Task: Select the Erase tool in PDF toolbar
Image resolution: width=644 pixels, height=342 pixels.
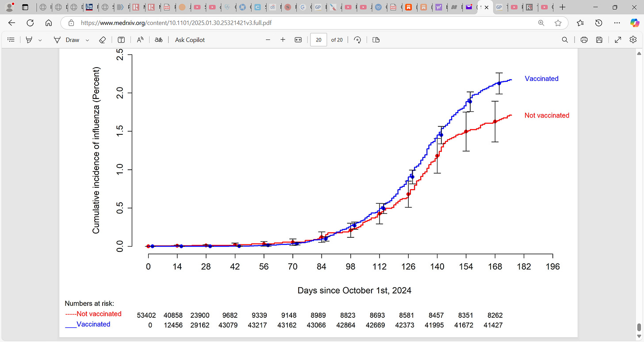Action: (102, 40)
